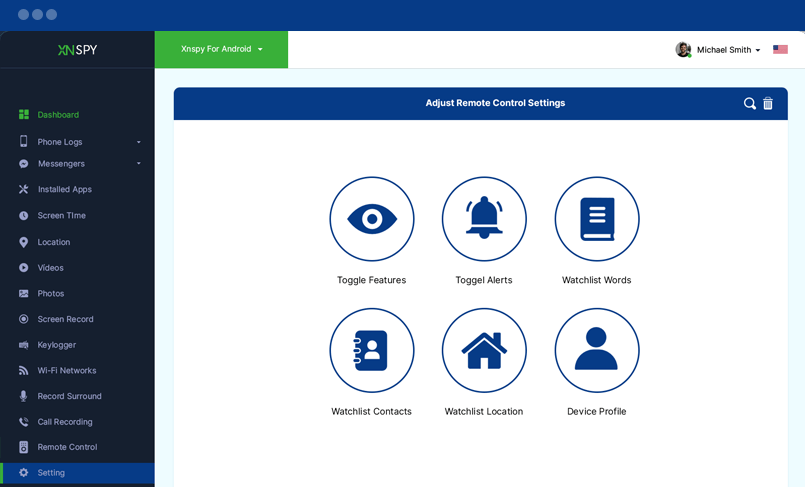Go to Dashboard in sidebar
Image resolution: width=805 pixels, height=487 pixels.
[58, 115]
